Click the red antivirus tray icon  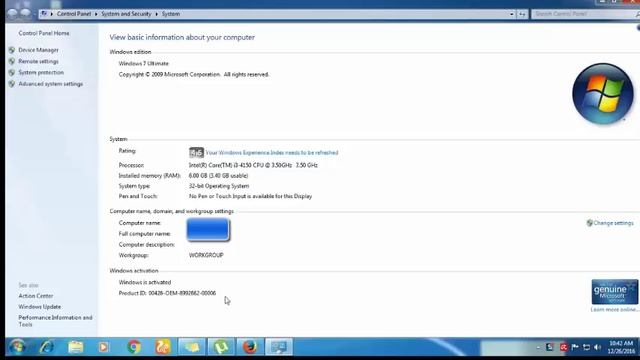coord(564,347)
